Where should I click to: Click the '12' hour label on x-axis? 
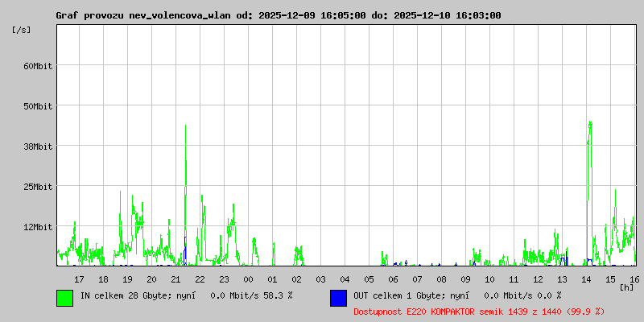click(538, 279)
